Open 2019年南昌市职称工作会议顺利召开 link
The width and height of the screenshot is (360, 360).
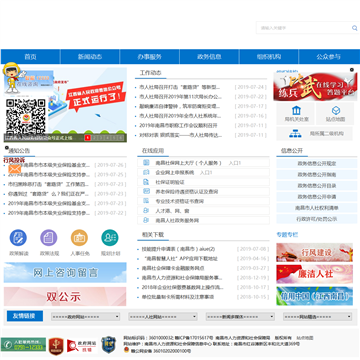pyautogui.click(x=178, y=126)
